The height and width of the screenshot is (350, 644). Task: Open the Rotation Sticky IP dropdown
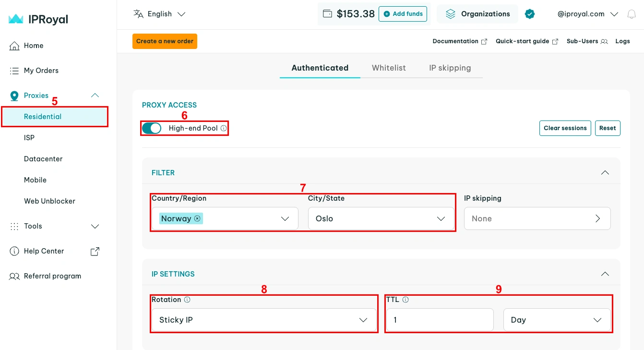(x=264, y=320)
